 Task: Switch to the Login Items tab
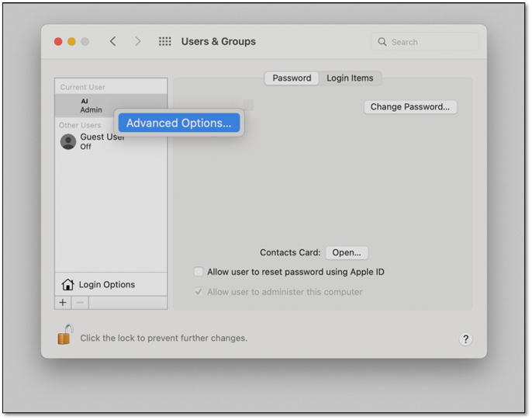[x=350, y=78]
